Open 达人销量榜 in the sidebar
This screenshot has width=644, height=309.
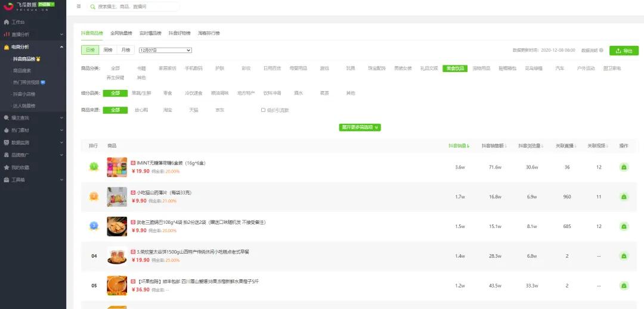(24, 106)
